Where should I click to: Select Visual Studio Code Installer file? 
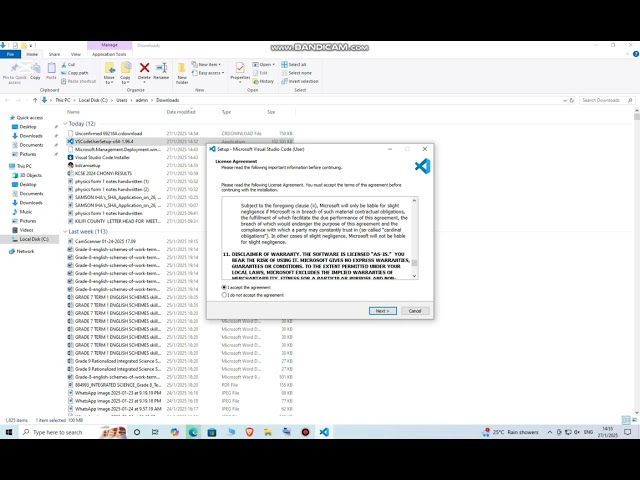(102, 157)
